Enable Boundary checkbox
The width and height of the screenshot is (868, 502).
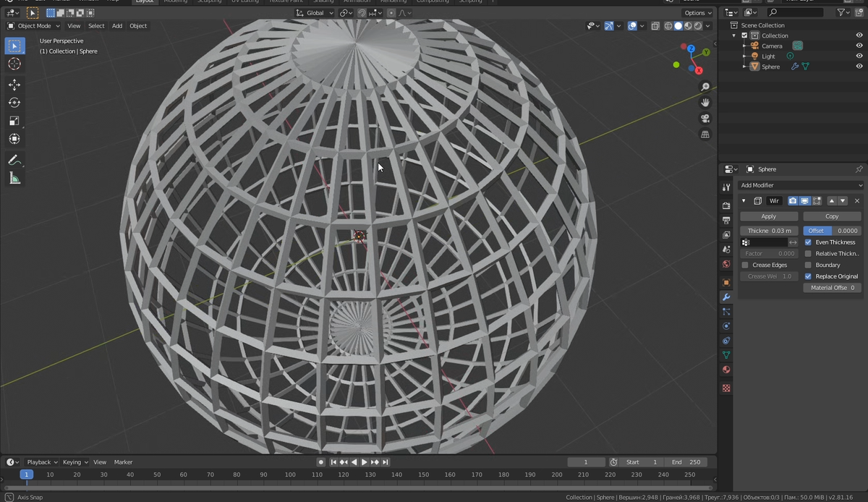[x=808, y=265]
